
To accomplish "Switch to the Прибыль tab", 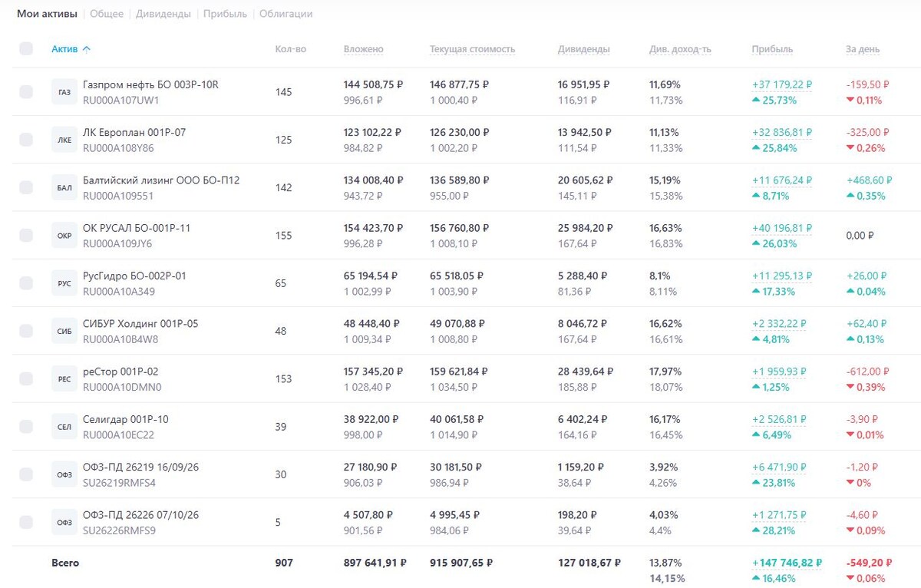I will point(225,14).
